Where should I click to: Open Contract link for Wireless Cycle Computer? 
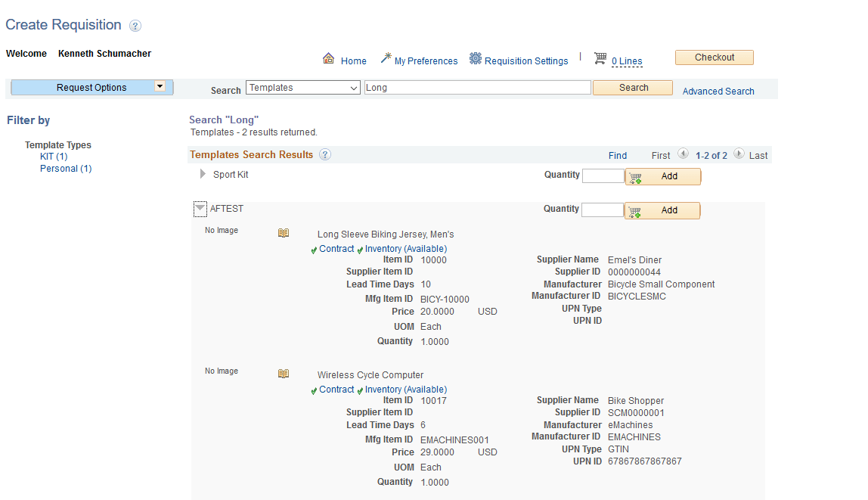336,390
